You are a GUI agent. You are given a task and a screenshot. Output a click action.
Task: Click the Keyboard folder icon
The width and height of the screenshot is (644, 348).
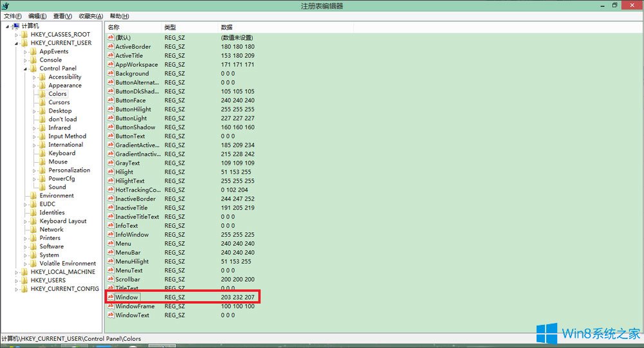42,153
